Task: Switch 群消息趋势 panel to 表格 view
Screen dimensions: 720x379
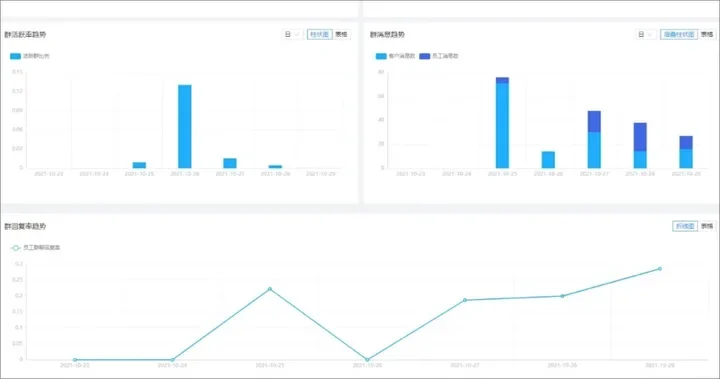Action: click(707, 34)
